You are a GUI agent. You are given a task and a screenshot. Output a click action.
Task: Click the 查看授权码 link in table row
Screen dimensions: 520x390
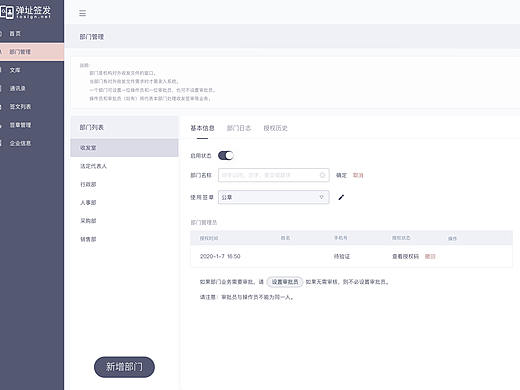click(x=405, y=256)
